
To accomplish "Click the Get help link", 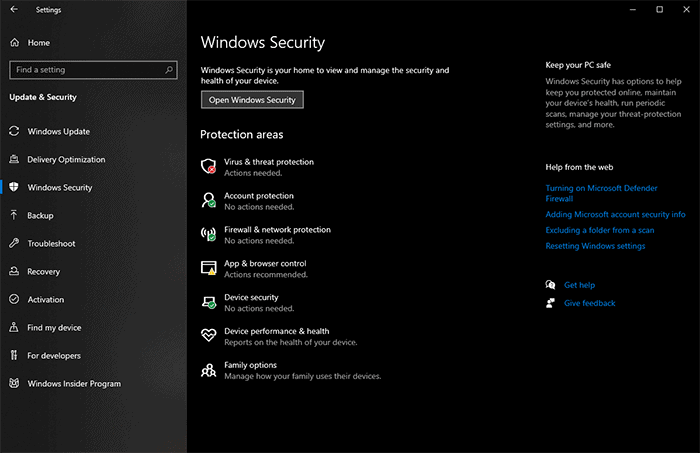I will coord(579,285).
